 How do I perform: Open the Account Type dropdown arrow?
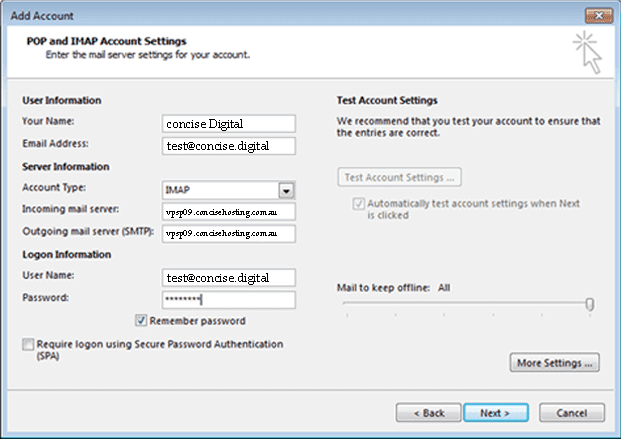285,189
